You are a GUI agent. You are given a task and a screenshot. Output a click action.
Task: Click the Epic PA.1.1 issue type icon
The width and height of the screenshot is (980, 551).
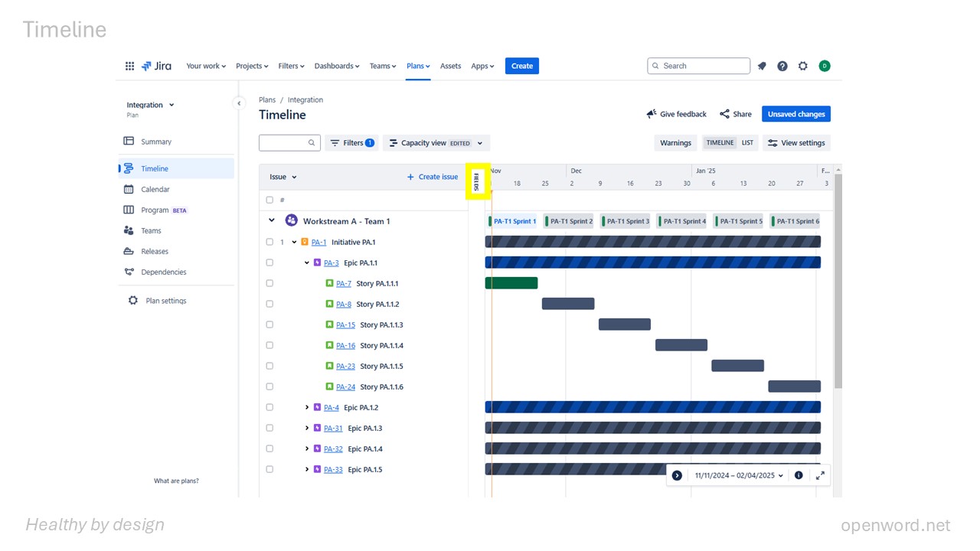(317, 262)
